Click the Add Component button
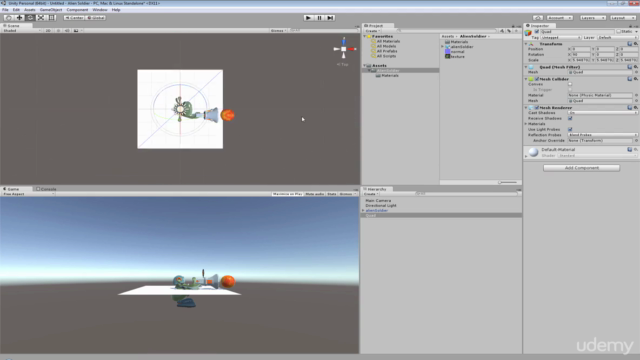Viewport: 640px width, 360px height. tap(582, 168)
